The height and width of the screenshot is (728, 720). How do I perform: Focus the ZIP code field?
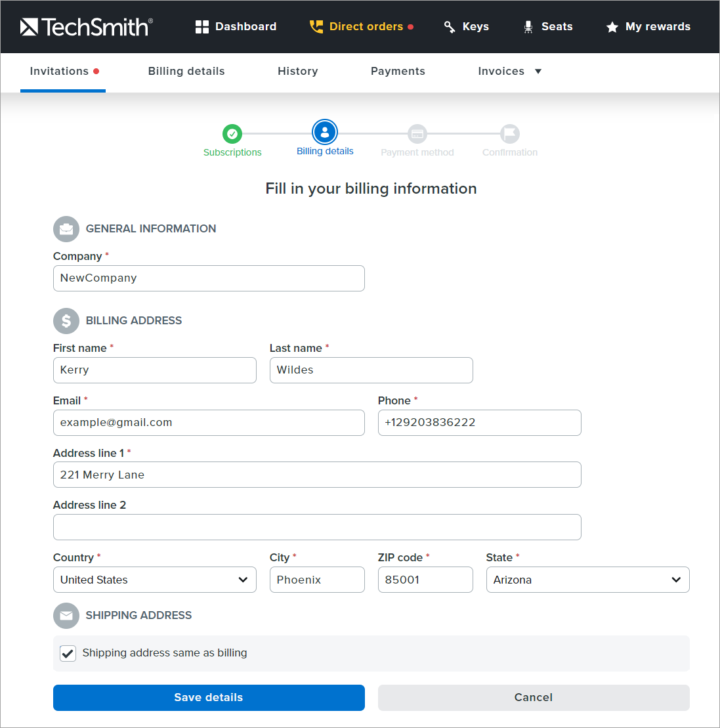coord(425,580)
